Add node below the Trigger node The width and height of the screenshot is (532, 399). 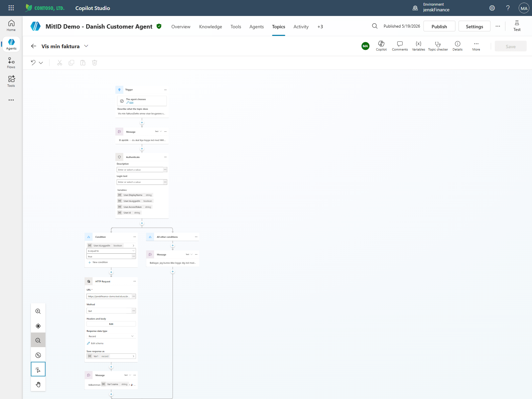click(142, 123)
